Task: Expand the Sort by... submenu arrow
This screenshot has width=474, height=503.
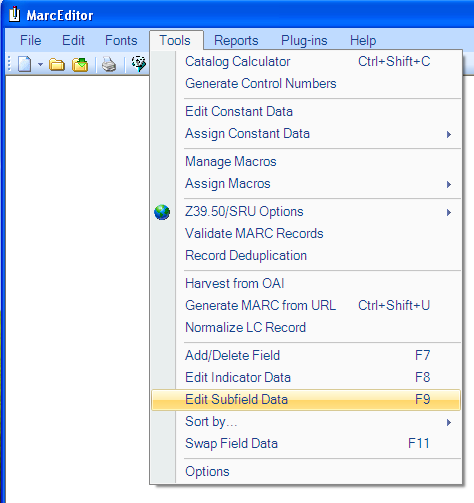Action: click(449, 422)
